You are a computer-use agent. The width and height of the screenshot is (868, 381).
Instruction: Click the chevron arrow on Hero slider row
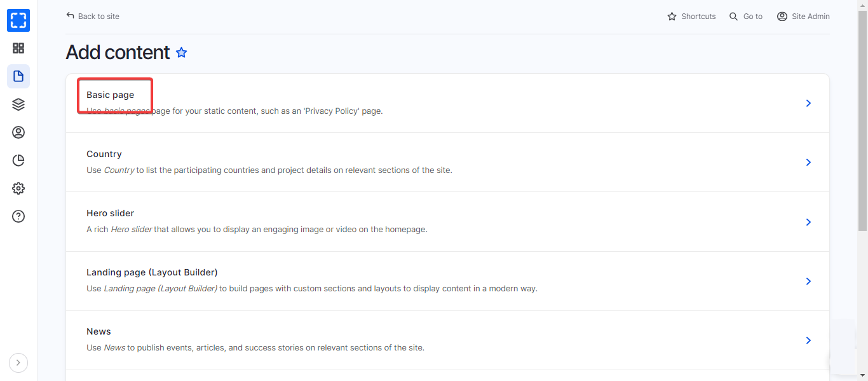coord(808,222)
